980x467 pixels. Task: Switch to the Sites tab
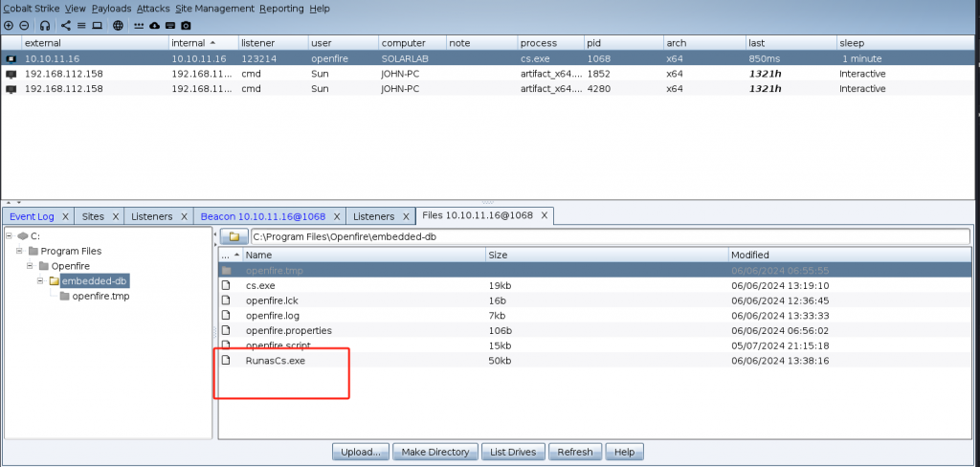tap(93, 216)
